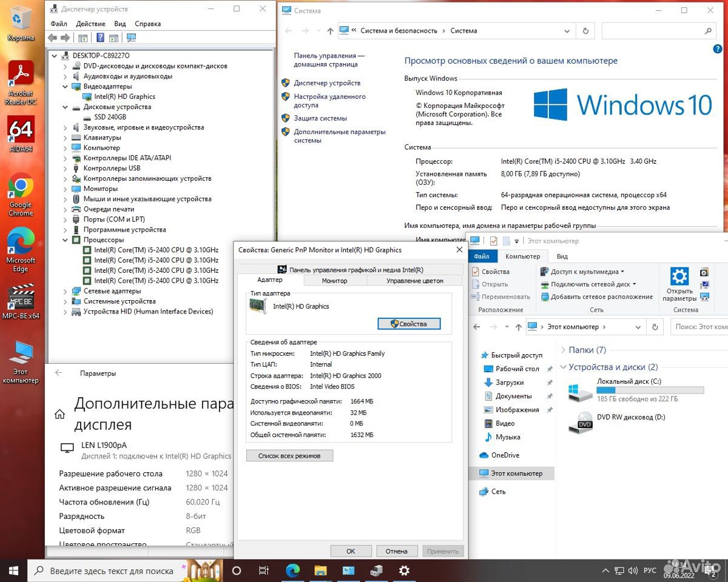Viewport: 728px width, 582px height.
Task: Click show/hide console tree toolbar icon
Action: point(83,38)
